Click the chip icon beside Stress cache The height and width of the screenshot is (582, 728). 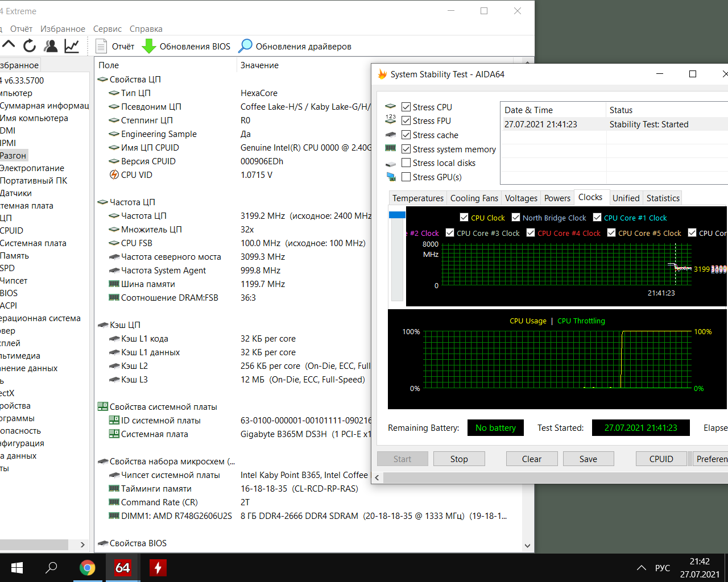(390, 135)
